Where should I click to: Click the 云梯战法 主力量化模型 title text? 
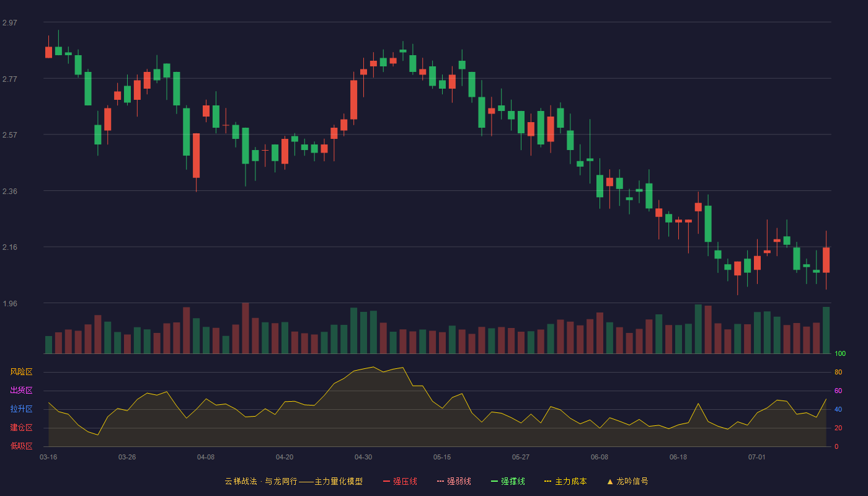(293, 481)
